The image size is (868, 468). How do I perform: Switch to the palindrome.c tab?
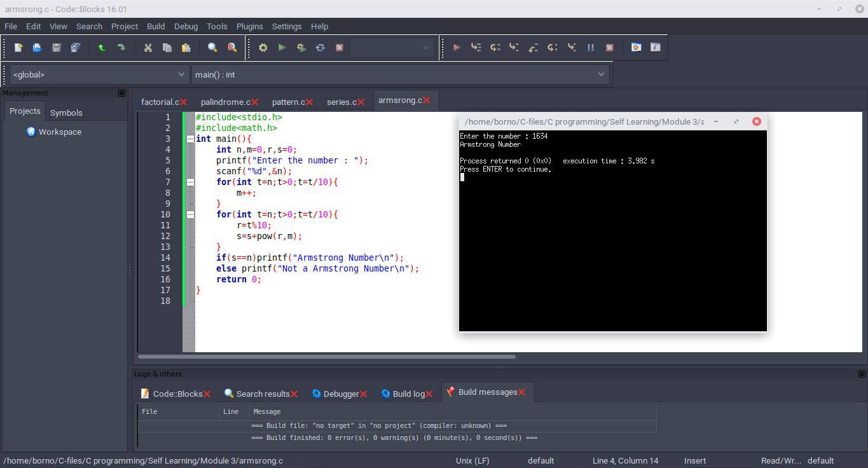(225, 102)
